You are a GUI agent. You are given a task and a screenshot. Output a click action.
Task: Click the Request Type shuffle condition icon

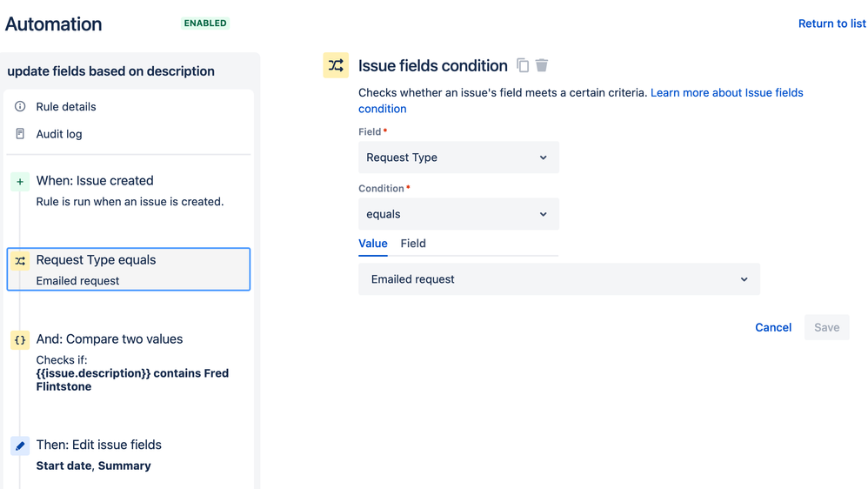tap(20, 260)
